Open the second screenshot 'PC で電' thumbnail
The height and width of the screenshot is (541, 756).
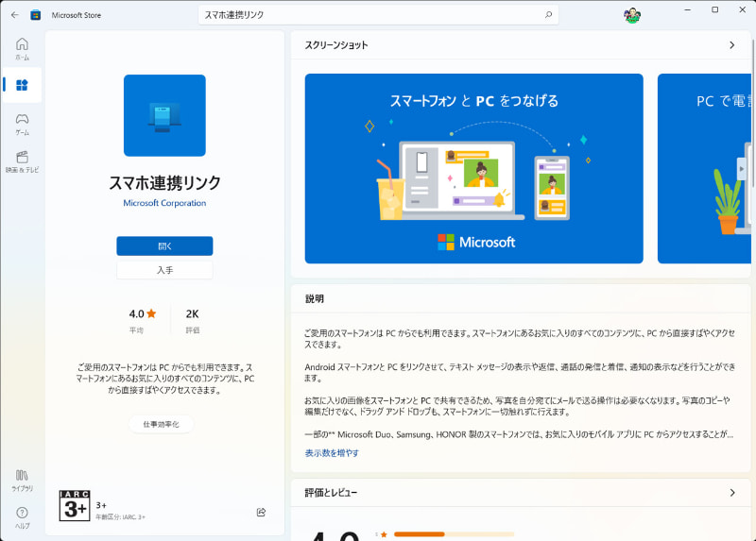704,169
